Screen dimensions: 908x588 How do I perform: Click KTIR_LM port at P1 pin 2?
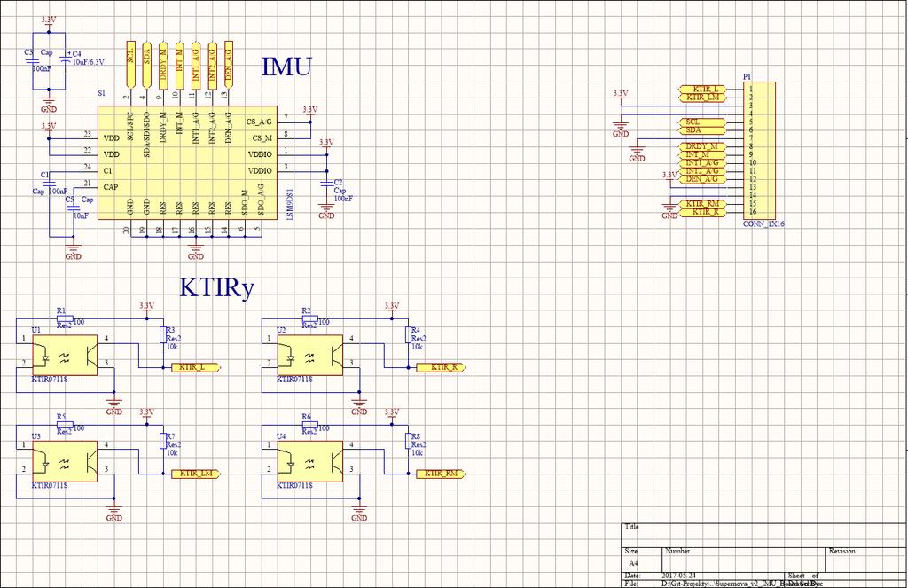[701, 98]
